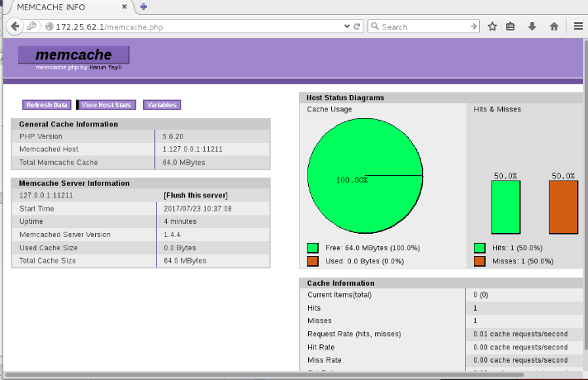Click the browser Back arrow button
Image resolution: width=588 pixels, height=380 pixels.
tap(15, 26)
